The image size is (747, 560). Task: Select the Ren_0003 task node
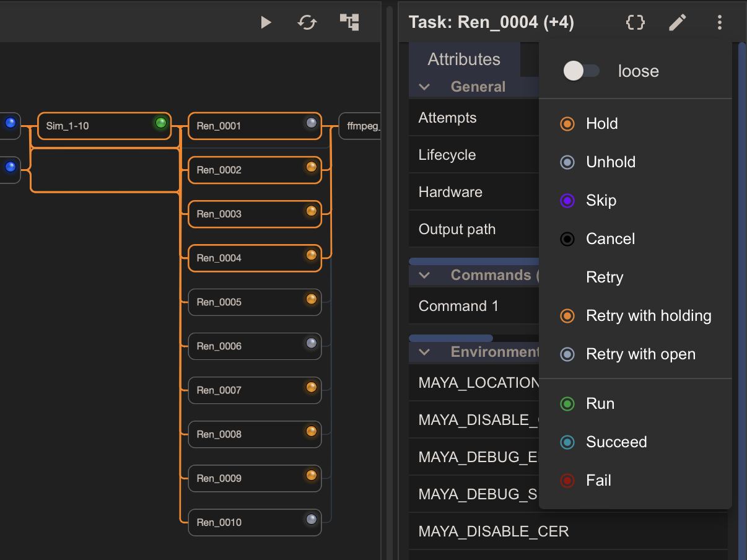pos(255,214)
